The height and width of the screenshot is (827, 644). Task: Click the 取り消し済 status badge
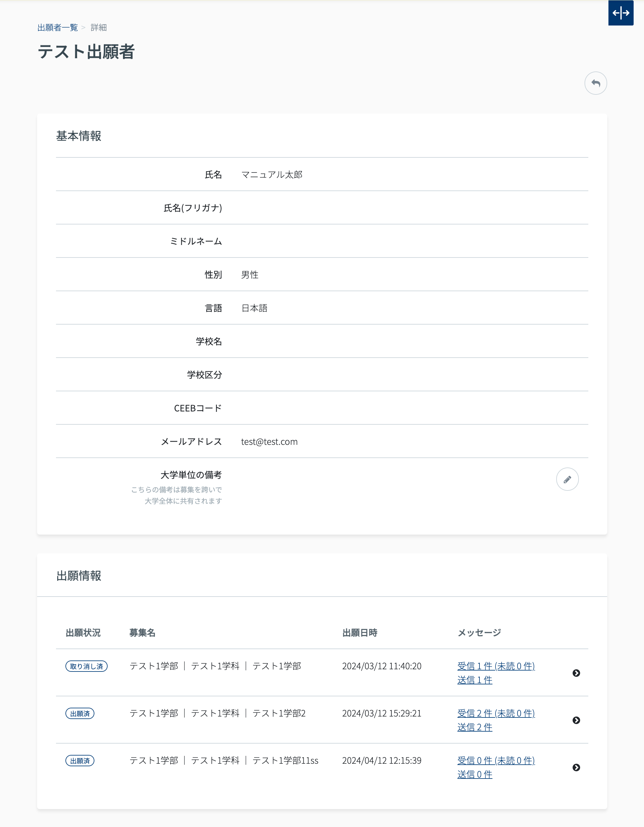click(86, 666)
